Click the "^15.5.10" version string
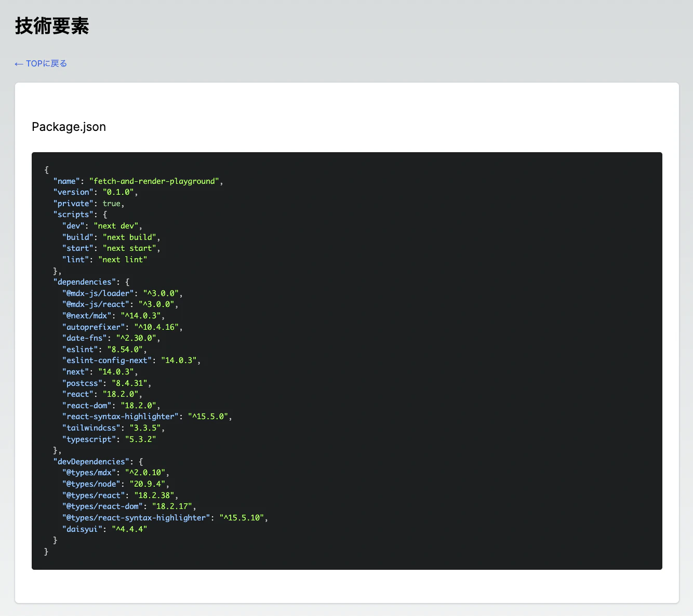Viewport: 693px width, 616px height. pos(242,518)
